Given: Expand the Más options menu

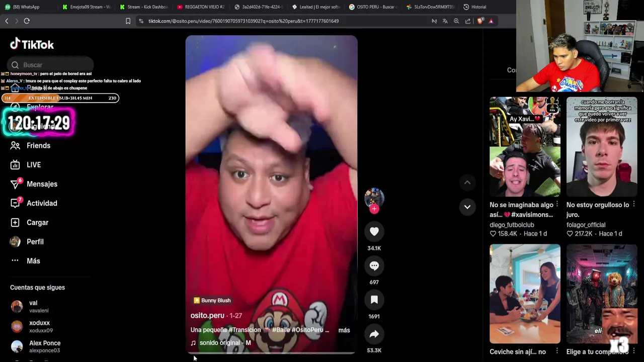Looking at the screenshot, I should (x=33, y=261).
